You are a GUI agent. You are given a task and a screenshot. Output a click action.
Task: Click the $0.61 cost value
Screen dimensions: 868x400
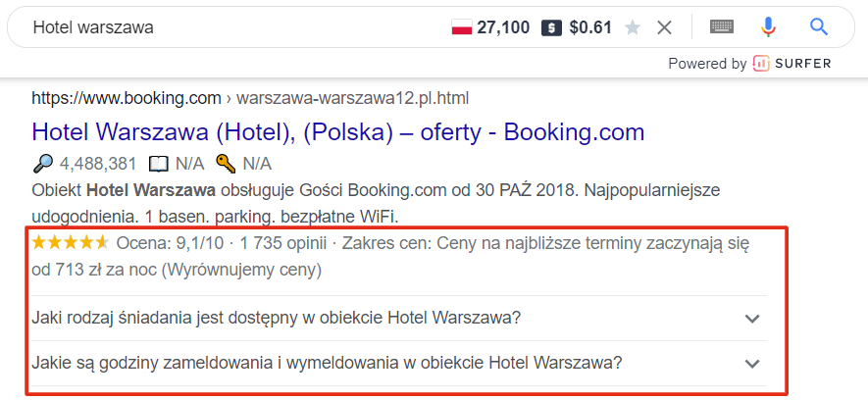click(590, 27)
